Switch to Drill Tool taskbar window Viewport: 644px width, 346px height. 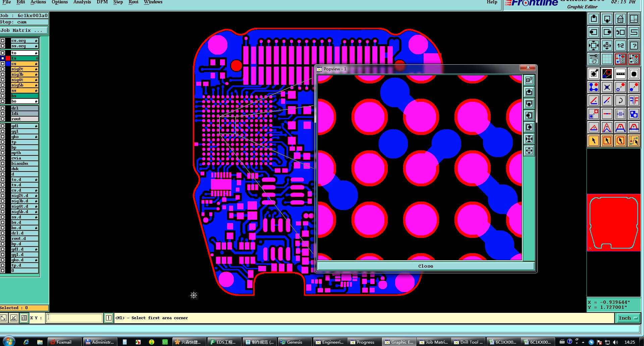(468, 342)
